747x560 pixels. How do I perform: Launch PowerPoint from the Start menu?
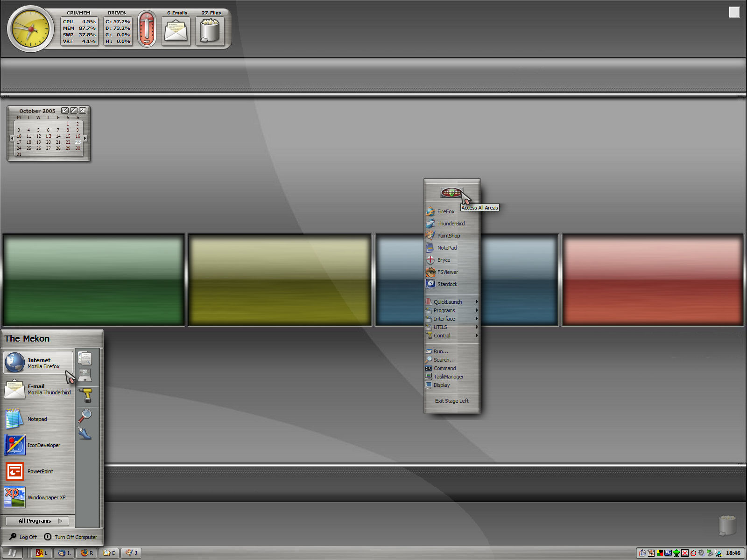(x=38, y=471)
